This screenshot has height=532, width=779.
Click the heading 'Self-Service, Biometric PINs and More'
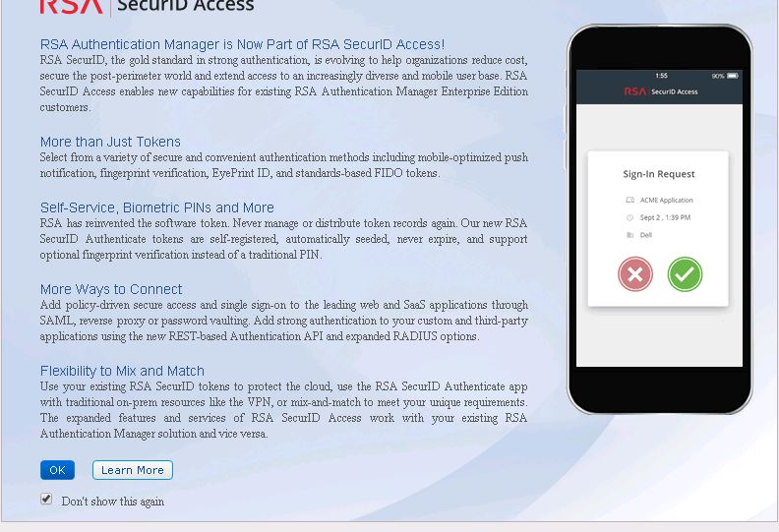[x=157, y=207]
